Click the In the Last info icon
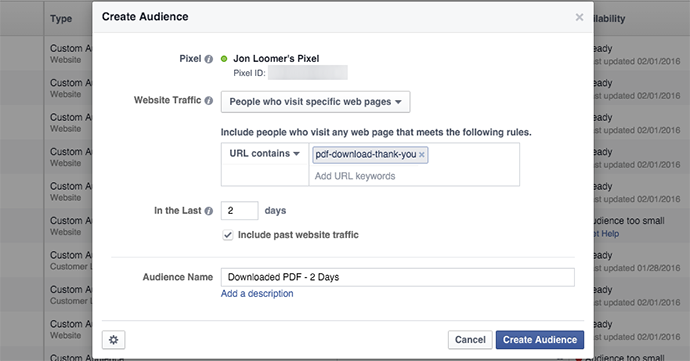 tap(209, 211)
